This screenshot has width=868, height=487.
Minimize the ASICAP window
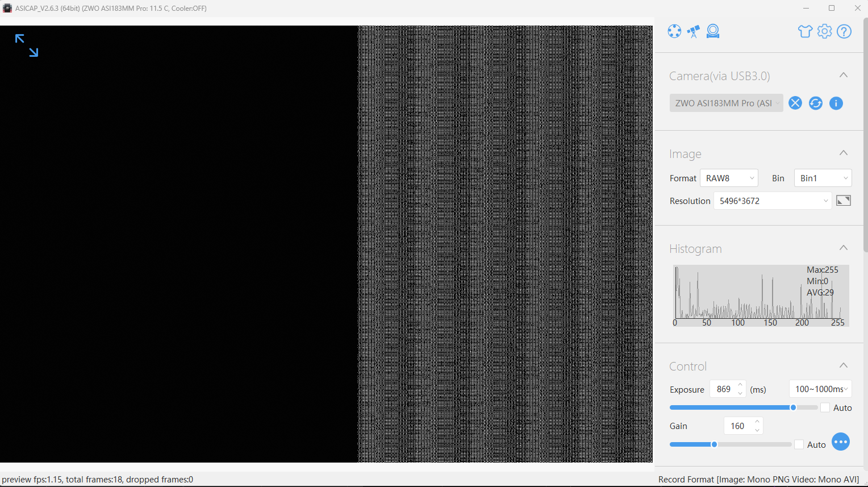tap(806, 8)
